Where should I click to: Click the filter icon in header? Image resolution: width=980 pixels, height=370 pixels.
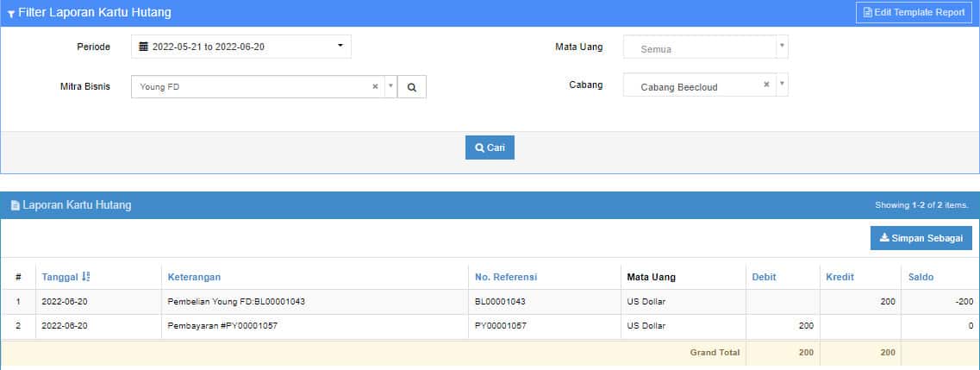pyautogui.click(x=10, y=14)
